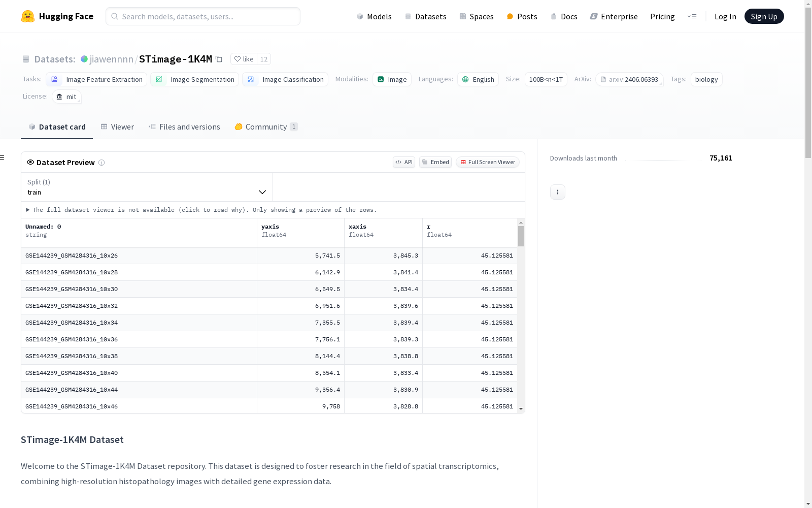Switch to the Dataset card tab

tap(57, 127)
